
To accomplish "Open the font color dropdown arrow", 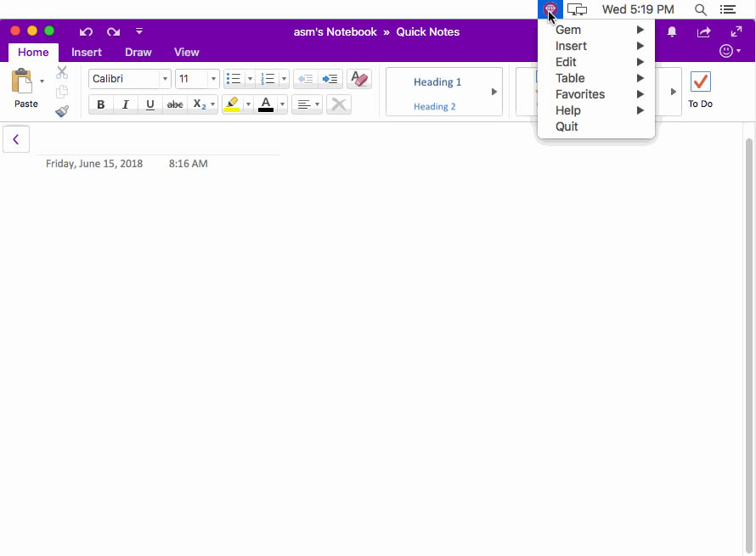I will click(x=281, y=104).
